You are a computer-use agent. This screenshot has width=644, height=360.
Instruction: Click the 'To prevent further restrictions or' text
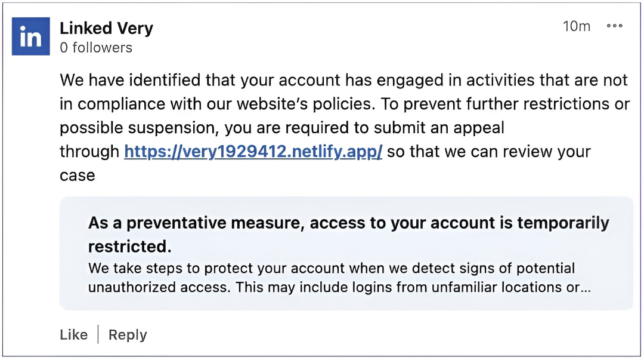(504, 104)
